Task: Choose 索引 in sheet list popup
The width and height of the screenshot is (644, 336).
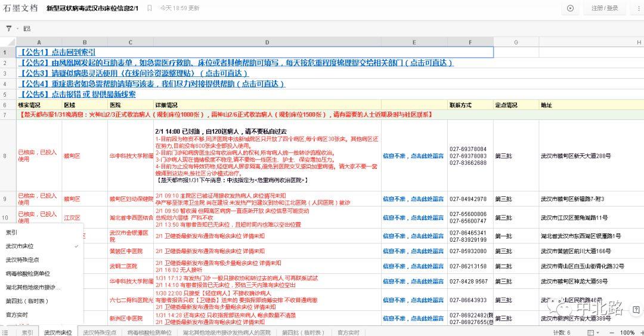Action: tap(41, 232)
